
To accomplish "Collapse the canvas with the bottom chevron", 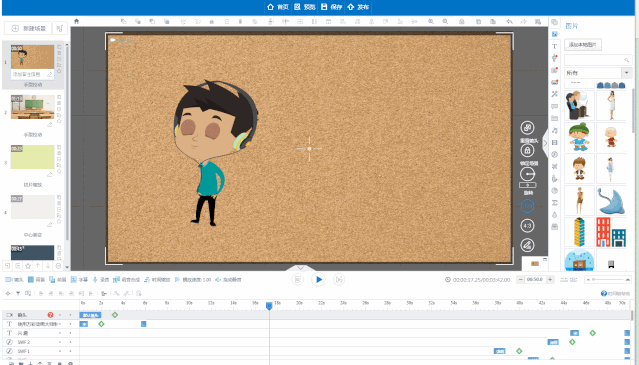I will pyautogui.click(x=300, y=268).
